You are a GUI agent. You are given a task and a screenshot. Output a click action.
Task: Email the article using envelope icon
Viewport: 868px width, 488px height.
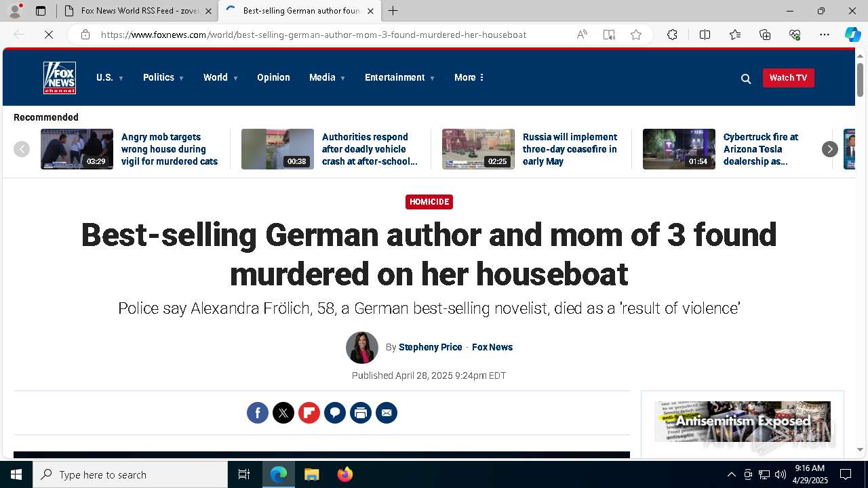click(x=387, y=413)
